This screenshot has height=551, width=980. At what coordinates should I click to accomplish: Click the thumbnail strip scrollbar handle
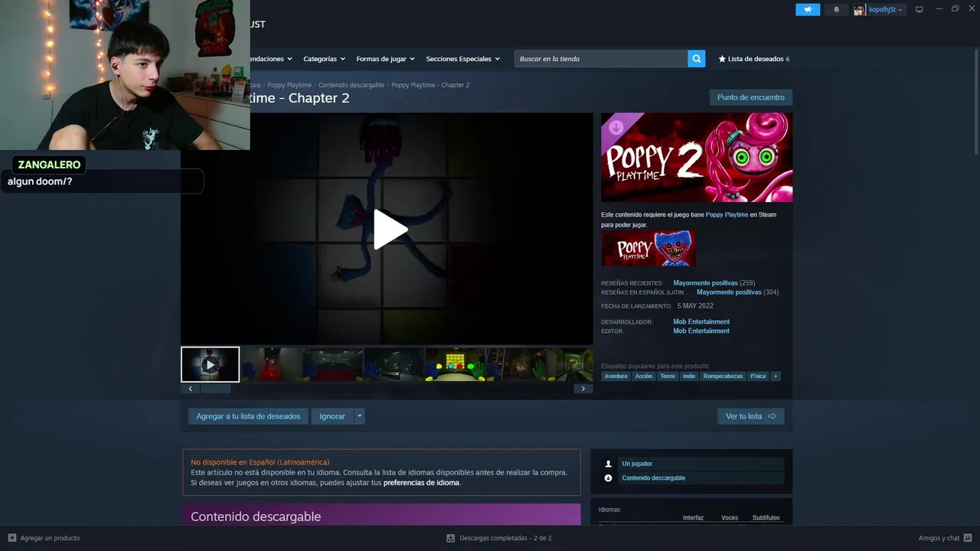click(215, 389)
